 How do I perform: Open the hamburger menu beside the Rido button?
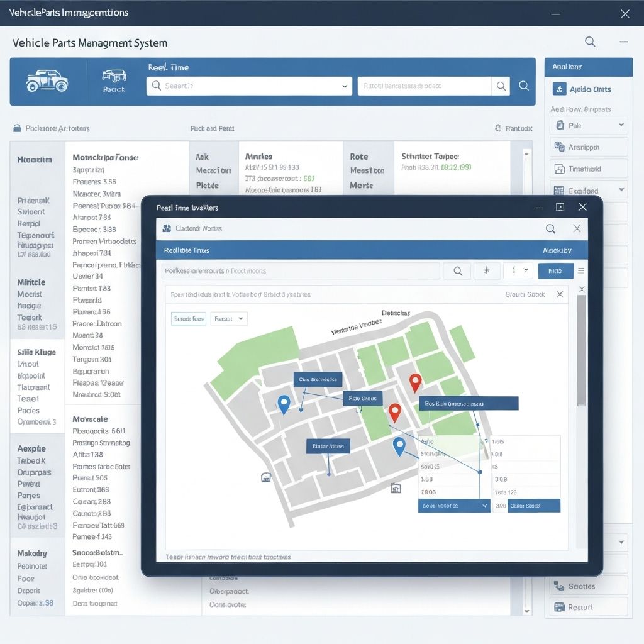[x=580, y=271]
